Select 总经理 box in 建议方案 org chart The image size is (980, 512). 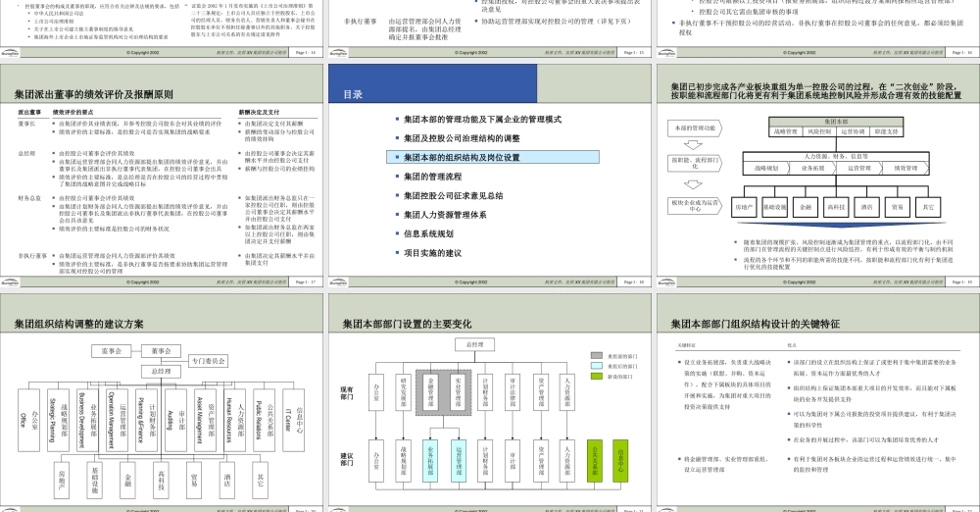click(161, 371)
